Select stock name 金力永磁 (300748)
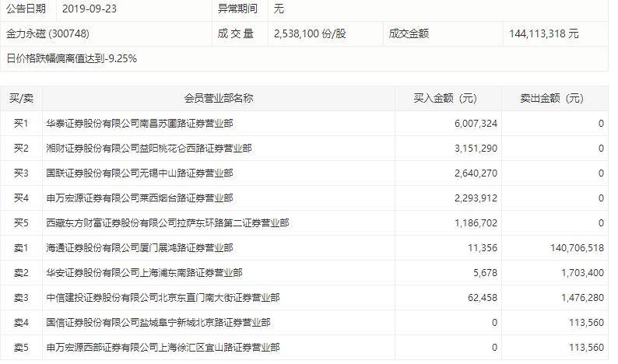 tap(47, 34)
